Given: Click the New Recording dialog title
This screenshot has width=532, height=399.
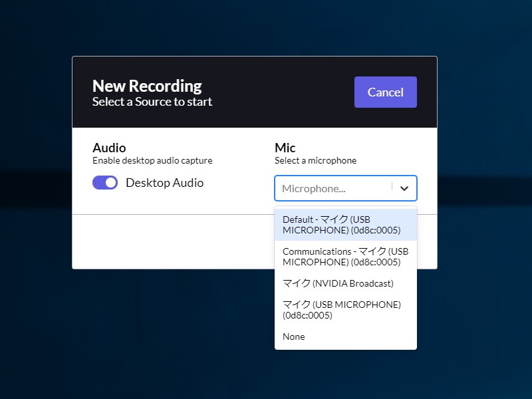Looking at the screenshot, I should pos(146,86).
